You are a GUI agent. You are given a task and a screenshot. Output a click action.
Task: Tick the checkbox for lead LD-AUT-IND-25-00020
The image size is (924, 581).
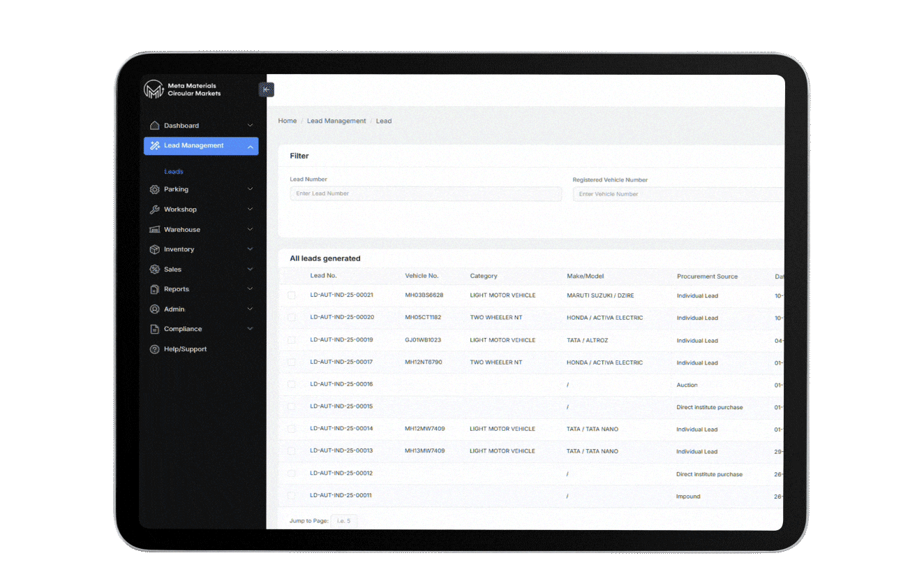tap(292, 318)
